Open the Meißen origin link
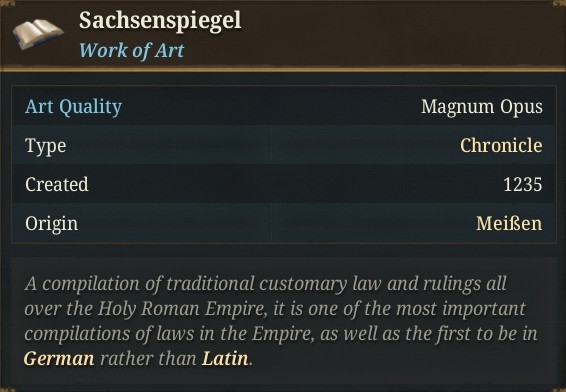The width and height of the screenshot is (566, 392). [x=509, y=223]
